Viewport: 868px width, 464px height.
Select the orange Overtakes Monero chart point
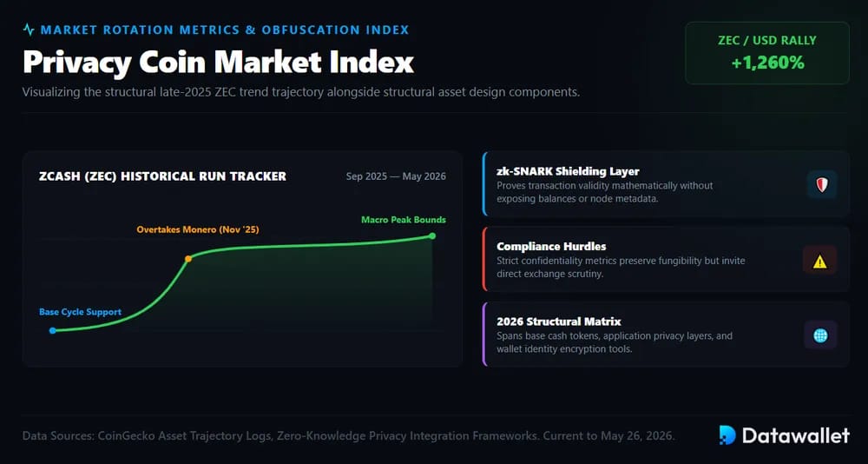coord(188,259)
